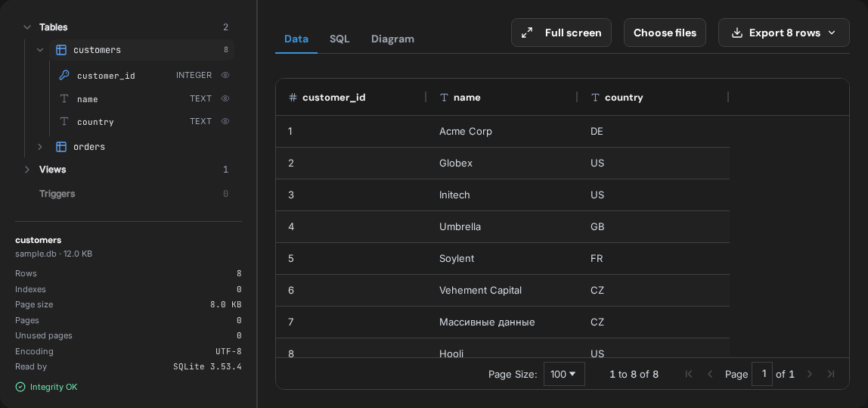The image size is (868, 408).
Task: Click the Tables section label
Action: pyautogui.click(x=53, y=27)
